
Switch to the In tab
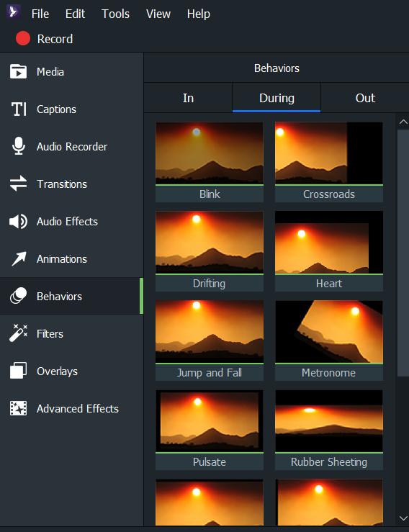click(188, 98)
